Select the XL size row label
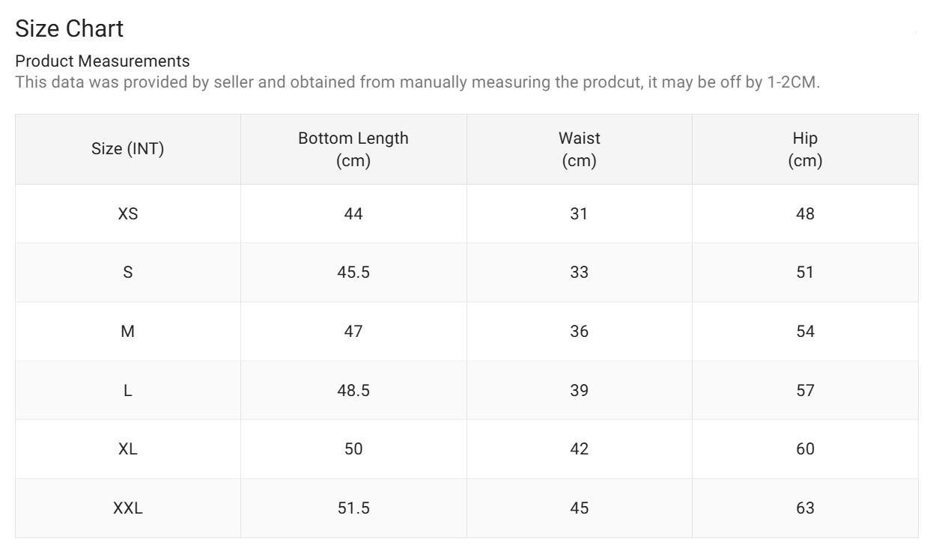 point(128,449)
